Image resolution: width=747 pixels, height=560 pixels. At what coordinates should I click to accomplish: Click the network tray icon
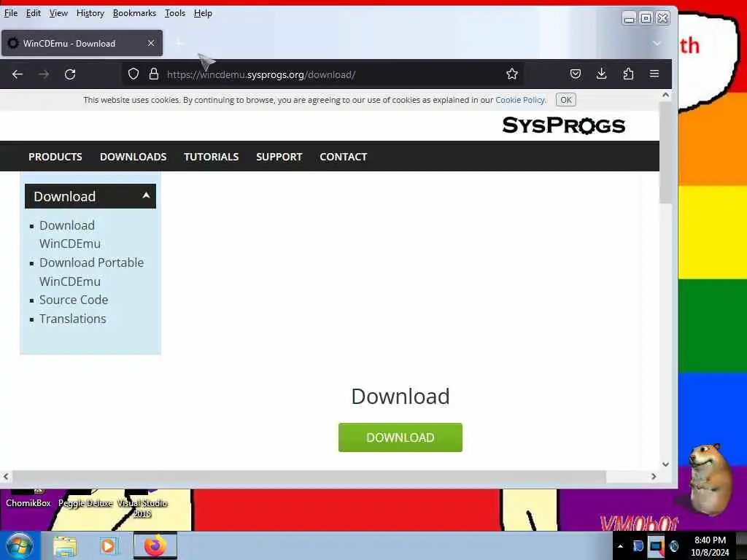[x=656, y=546]
